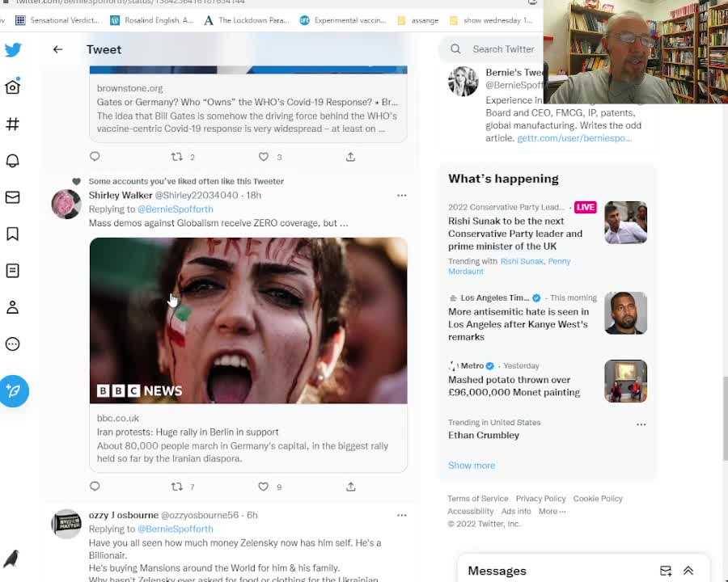728x582 pixels.
Task: Open The Lockdown Para... bookmark
Action: point(247,20)
